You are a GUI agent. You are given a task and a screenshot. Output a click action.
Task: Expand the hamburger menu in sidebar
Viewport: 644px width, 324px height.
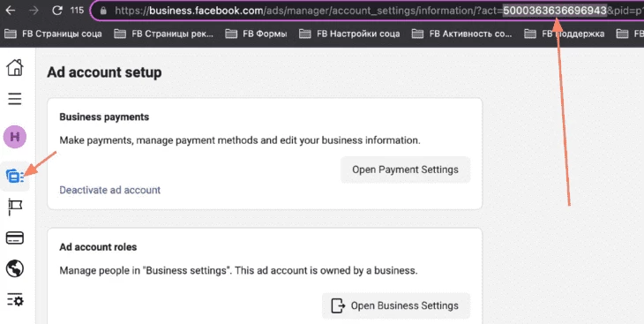tap(15, 99)
